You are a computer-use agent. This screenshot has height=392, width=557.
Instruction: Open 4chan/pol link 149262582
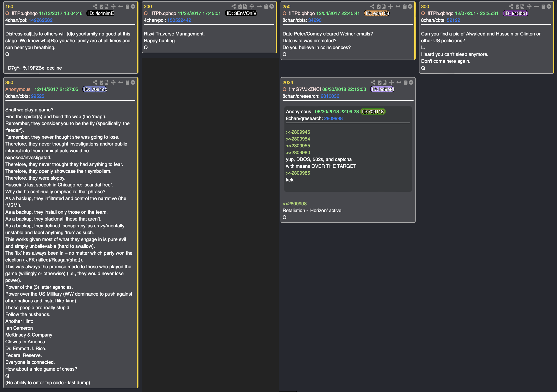(x=40, y=20)
